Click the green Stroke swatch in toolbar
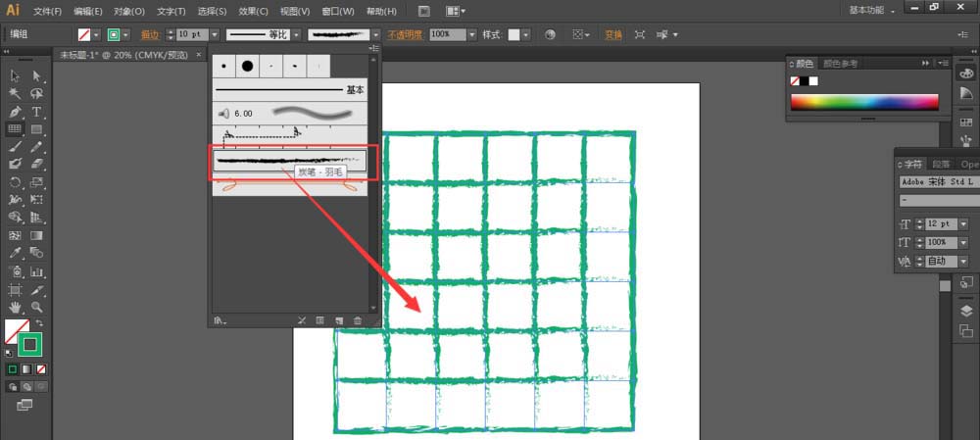The height and width of the screenshot is (440, 980). tap(29, 344)
